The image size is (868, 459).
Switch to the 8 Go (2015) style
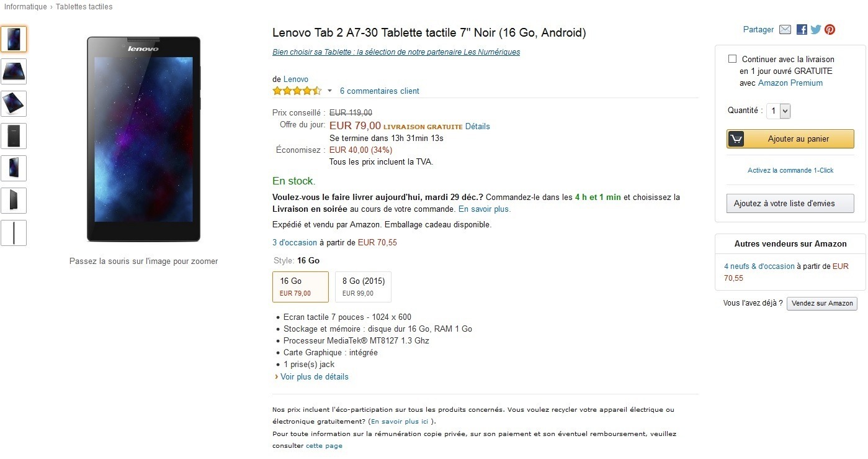pyautogui.click(x=362, y=286)
